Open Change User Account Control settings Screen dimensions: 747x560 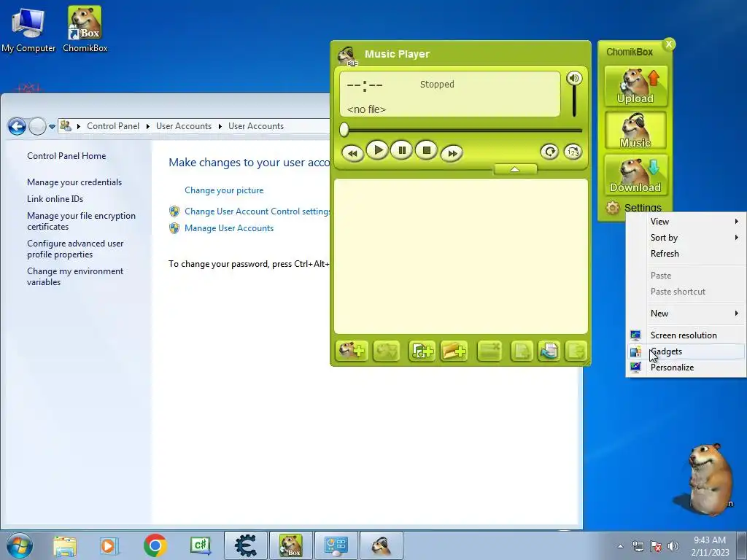(x=258, y=211)
